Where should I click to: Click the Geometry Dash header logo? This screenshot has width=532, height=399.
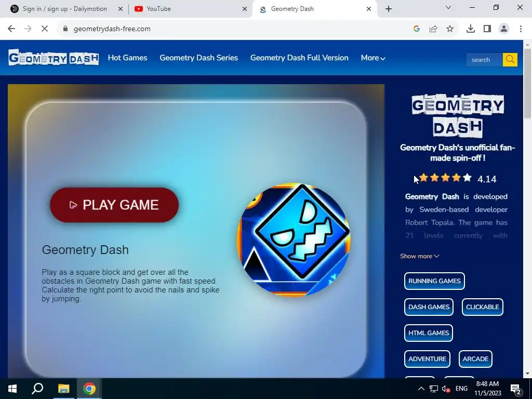(54, 58)
